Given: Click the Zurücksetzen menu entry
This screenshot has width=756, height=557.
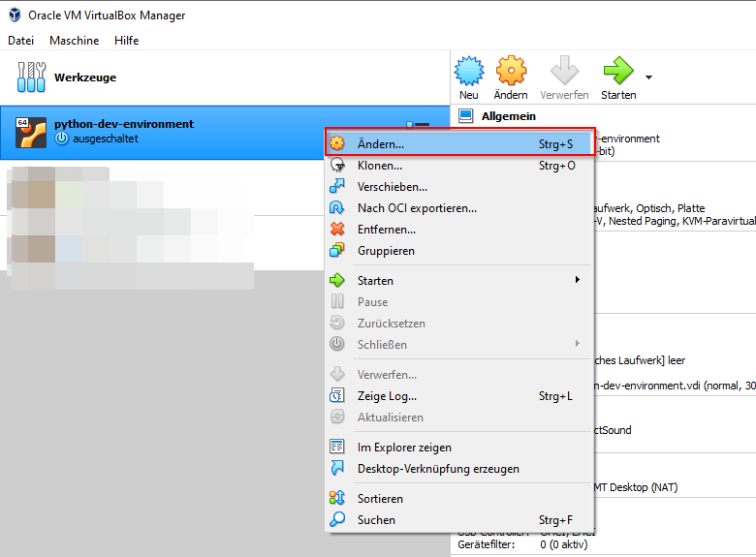Looking at the screenshot, I should coord(459,323).
